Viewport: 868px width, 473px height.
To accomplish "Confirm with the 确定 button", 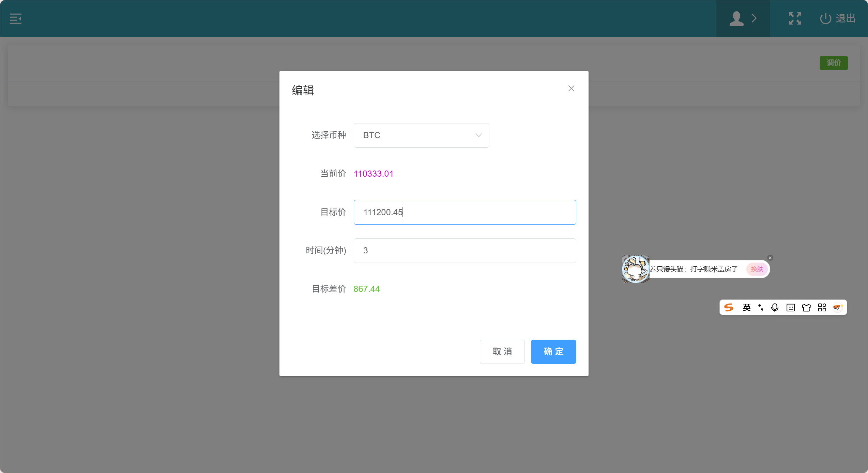I will (x=553, y=352).
